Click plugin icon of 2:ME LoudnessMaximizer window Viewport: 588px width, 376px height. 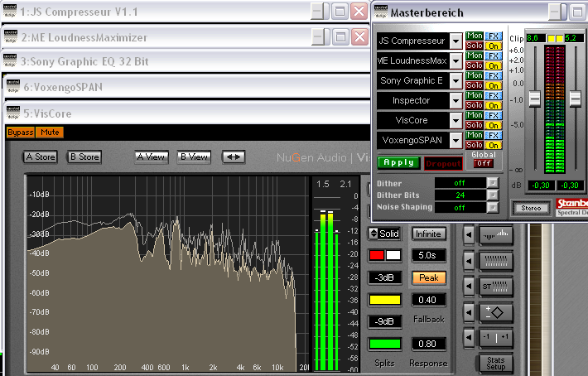11,36
